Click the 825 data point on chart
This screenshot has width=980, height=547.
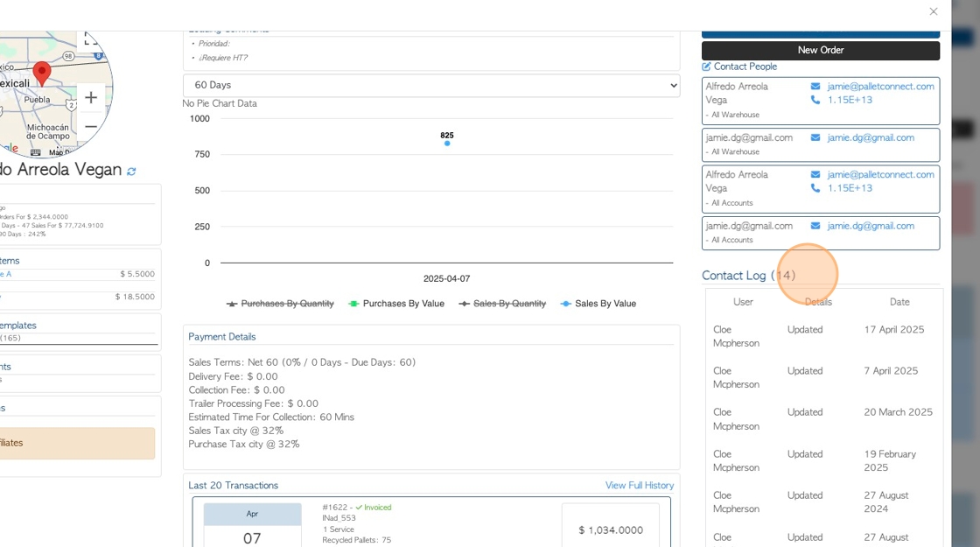click(x=447, y=144)
